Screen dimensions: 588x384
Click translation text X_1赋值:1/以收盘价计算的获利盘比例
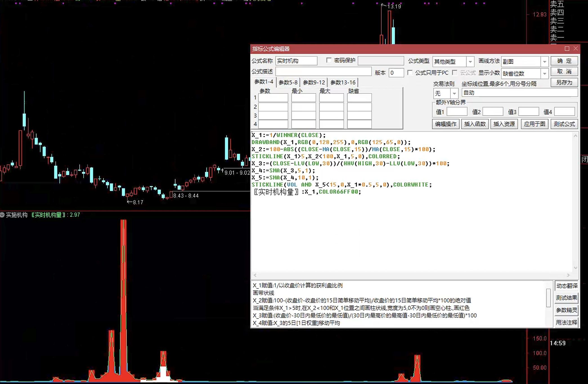point(298,285)
